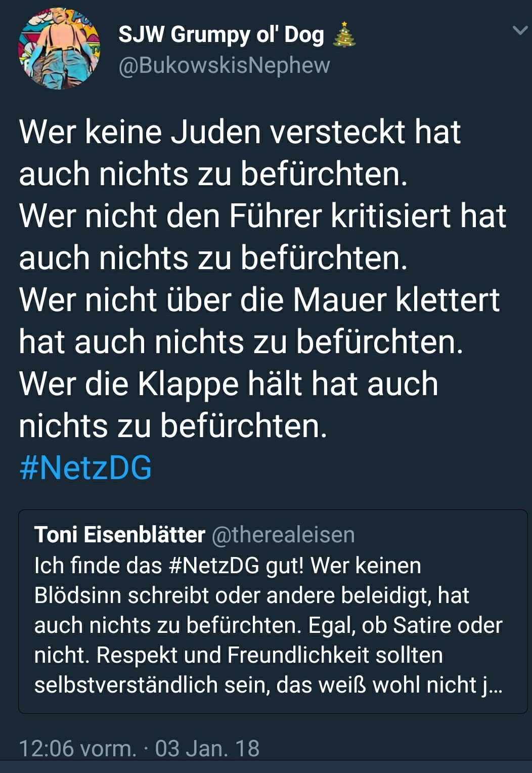
Task: Open the display name SJW Grumpy ol' Dog
Action: click(x=221, y=35)
